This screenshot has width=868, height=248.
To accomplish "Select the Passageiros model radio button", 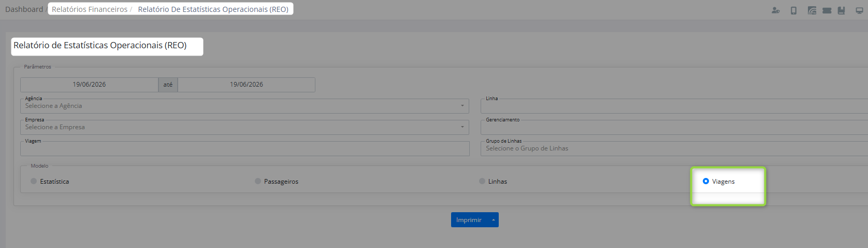I will pos(258,181).
